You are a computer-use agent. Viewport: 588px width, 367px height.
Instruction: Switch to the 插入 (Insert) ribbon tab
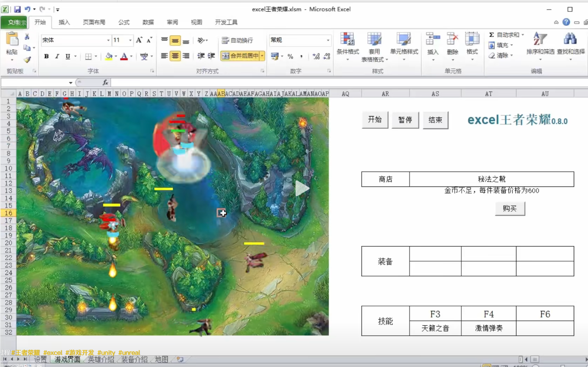64,22
